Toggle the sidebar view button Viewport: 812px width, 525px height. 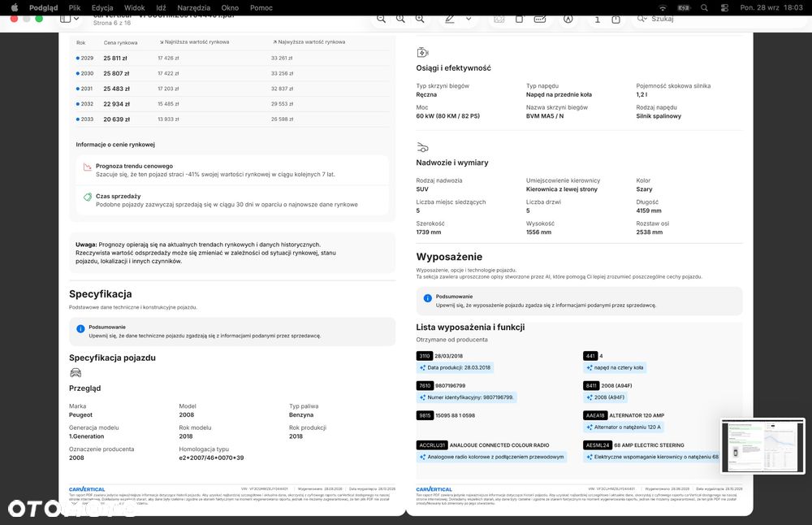65,20
